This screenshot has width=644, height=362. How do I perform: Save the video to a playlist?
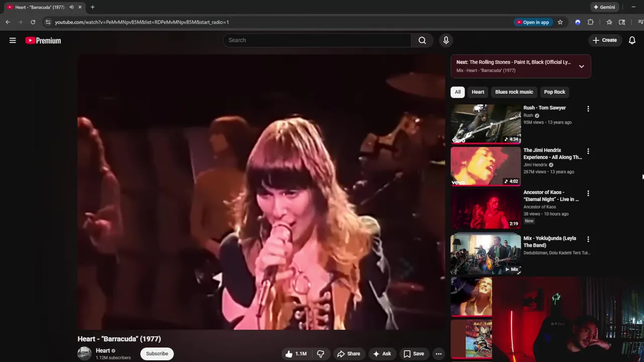[414, 354]
